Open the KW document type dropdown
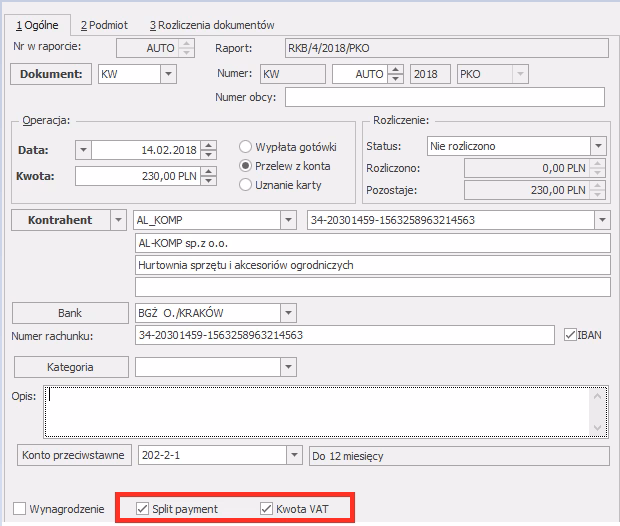Image resolution: width=620 pixels, height=526 pixels. [168, 73]
